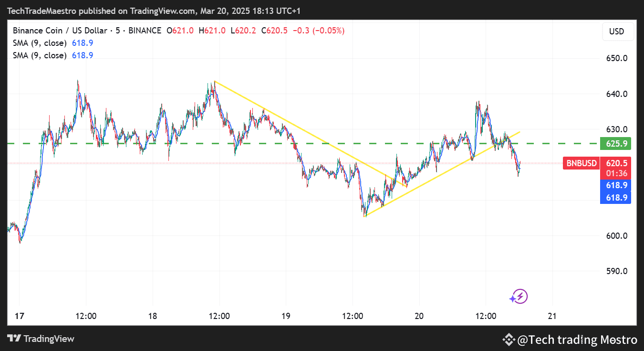
Task: Click the date label 19 on time axis
Action: [286, 316]
